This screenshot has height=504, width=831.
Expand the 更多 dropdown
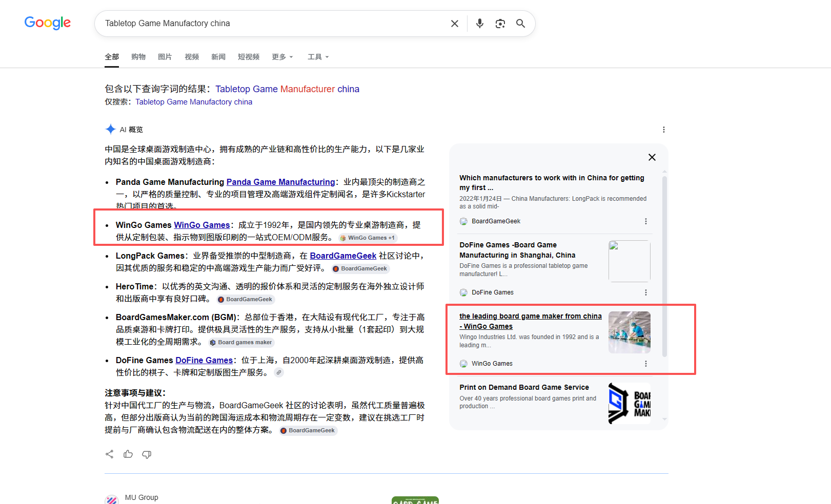click(282, 57)
